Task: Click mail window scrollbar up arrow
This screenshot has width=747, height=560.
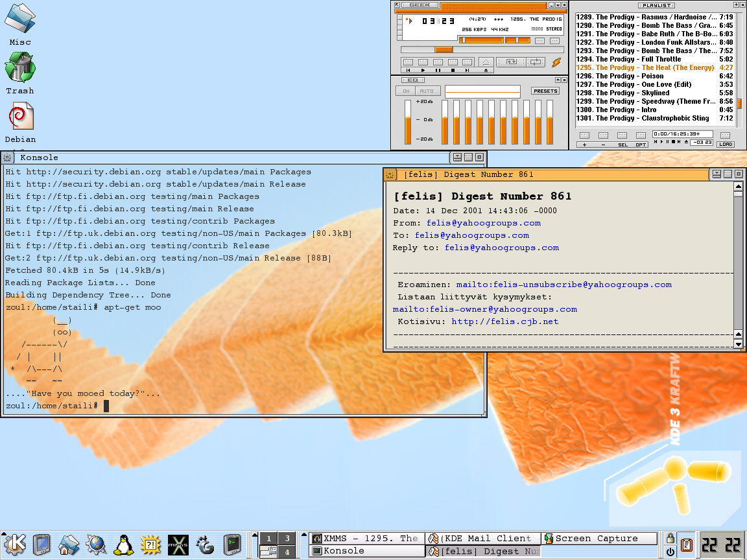Action: tap(738, 186)
